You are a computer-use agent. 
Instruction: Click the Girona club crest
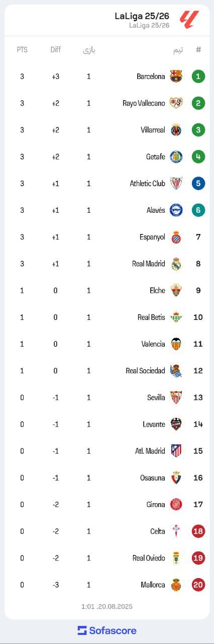(x=176, y=504)
